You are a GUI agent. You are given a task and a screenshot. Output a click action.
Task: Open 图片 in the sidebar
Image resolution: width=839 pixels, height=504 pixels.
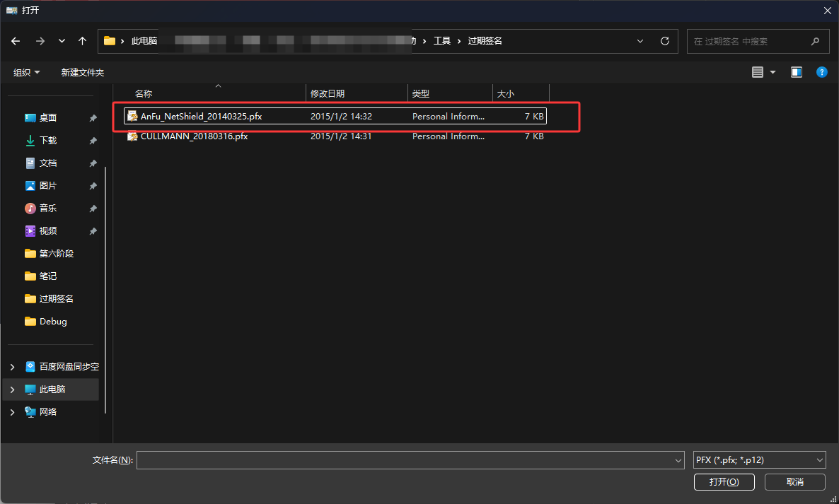[47, 185]
